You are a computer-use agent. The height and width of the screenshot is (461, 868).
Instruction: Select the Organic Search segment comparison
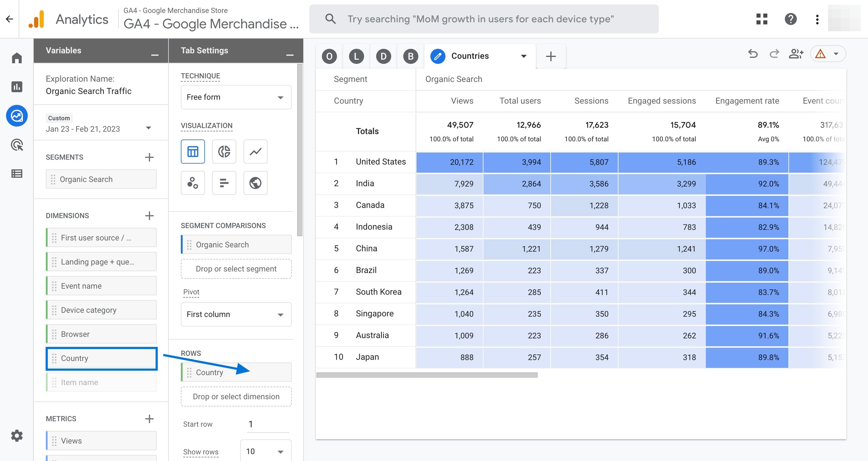(x=235, y=244)
